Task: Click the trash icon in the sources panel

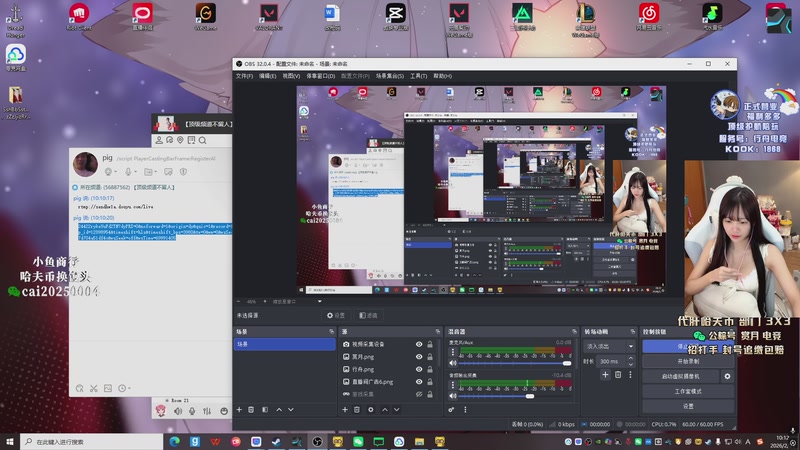Action: [x=358, y=409]
